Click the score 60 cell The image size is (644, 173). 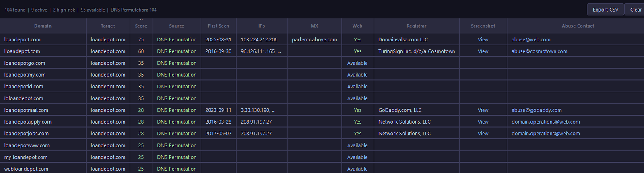coord(141,51)
